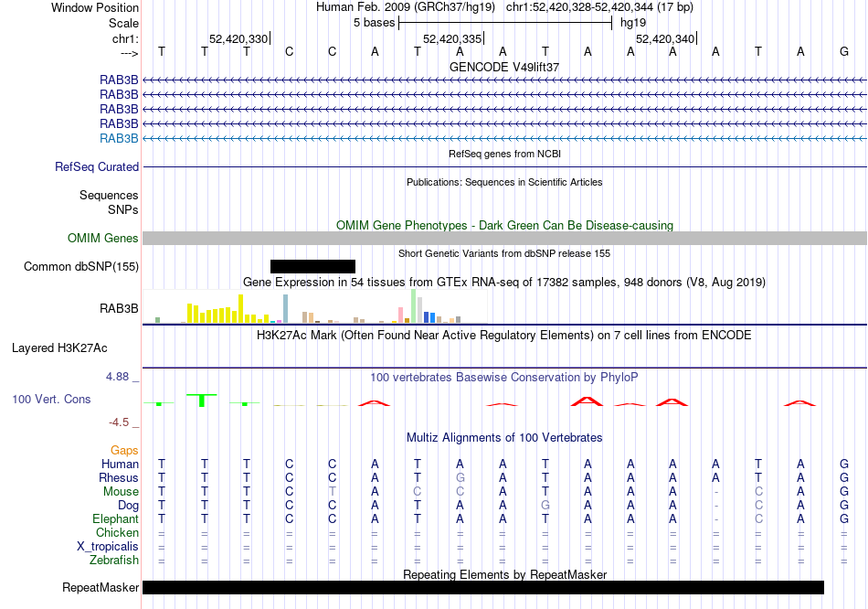Click Gene Expression in 54 tissues title
The height and width of the screenshot is (609, 868).
[504, 283]
